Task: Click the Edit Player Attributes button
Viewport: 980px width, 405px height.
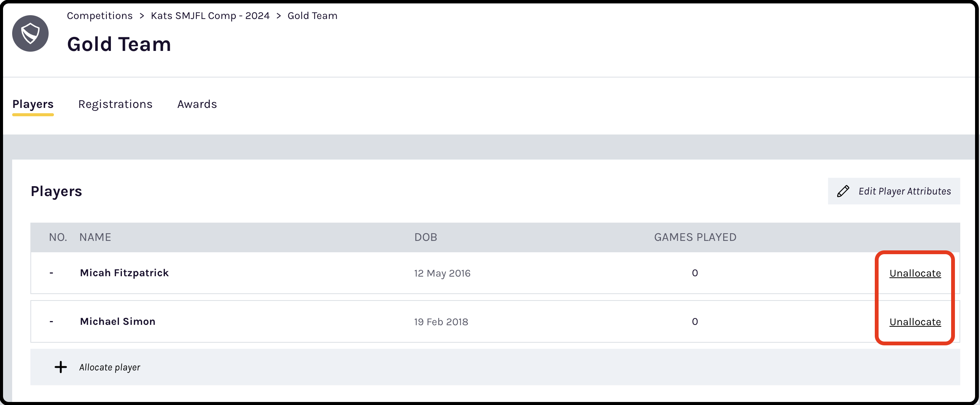Action: click(894, 191)
